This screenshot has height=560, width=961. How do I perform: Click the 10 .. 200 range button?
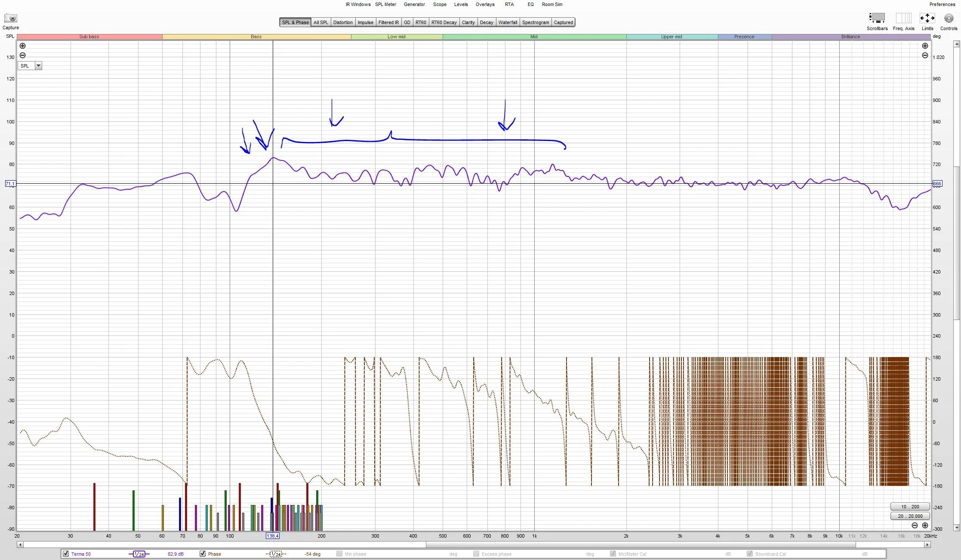910,507
